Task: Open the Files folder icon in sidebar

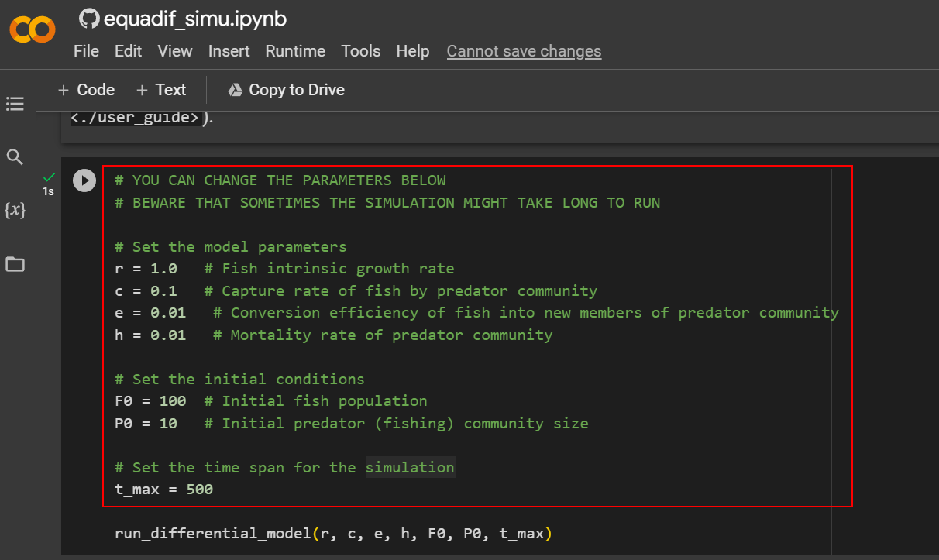Action: click(15, 265)
